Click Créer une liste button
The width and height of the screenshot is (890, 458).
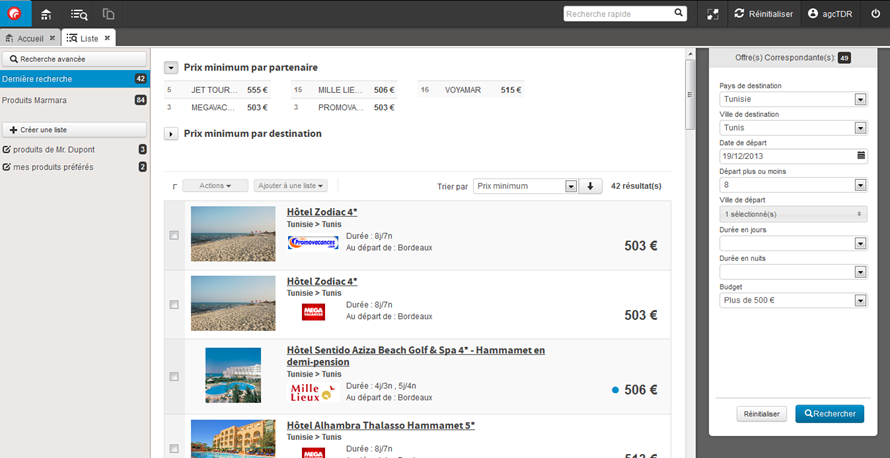pos(75,130)
